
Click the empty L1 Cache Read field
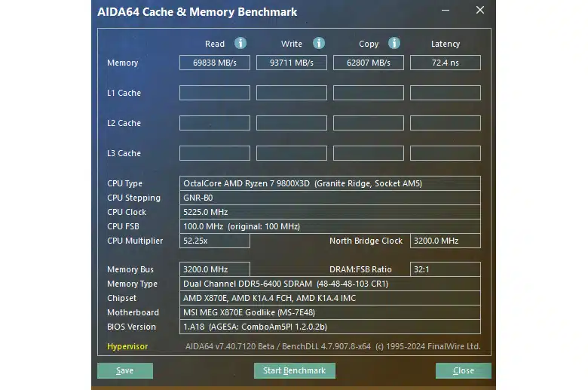(215, 93)
